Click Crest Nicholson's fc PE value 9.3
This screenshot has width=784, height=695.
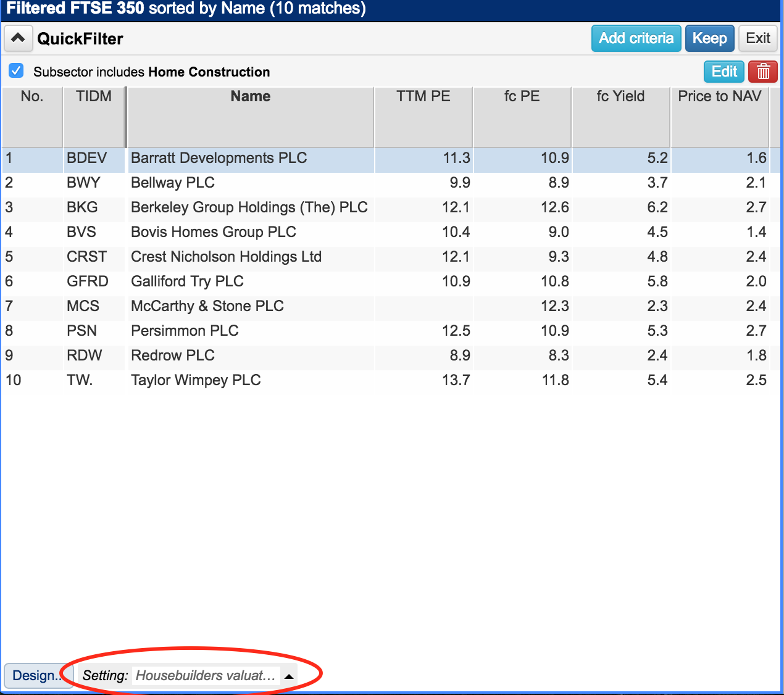(x=559, y=257)
